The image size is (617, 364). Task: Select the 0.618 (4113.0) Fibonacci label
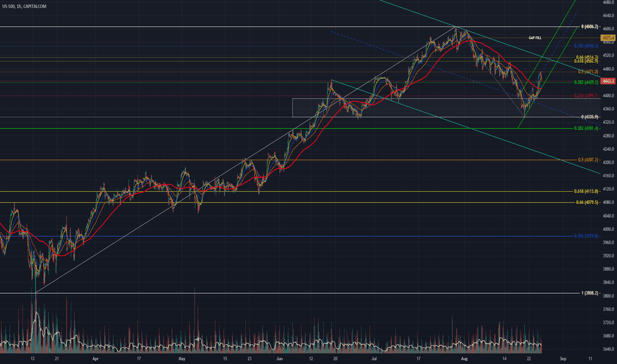[x=586, y=191]
